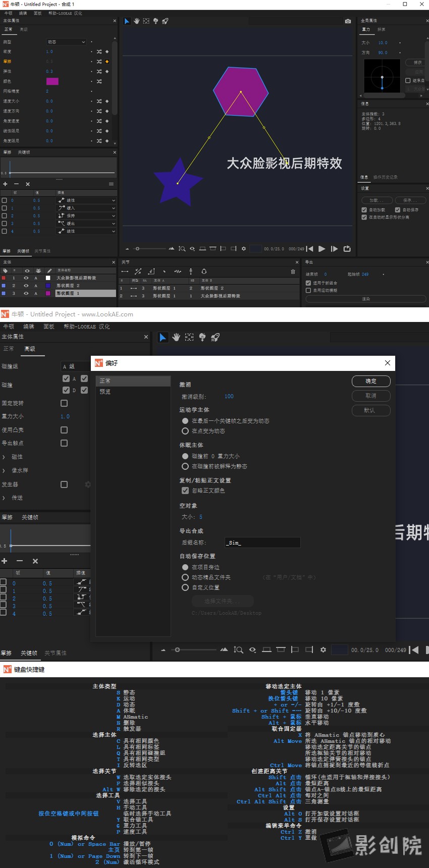Select the distance joint tool in 关节 panel
This screenshot has width=429, height=868.
(x=125, y=272)
